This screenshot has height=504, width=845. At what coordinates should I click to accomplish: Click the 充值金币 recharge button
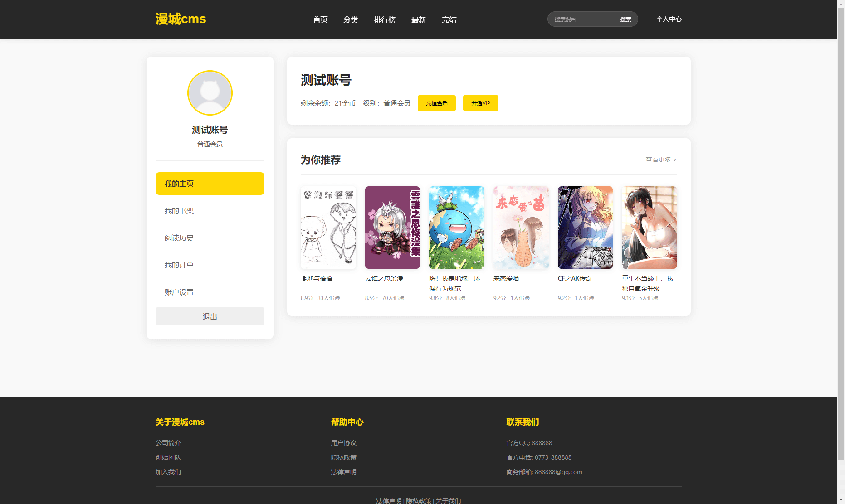pyautogui.click(x=436, y=103)
